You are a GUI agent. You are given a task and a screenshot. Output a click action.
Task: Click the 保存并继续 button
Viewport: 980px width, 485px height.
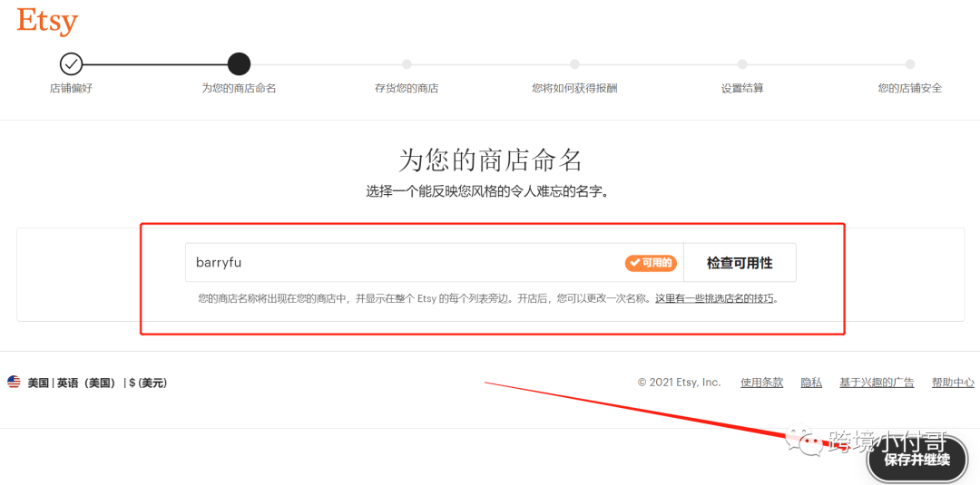(x=916, y=460)
